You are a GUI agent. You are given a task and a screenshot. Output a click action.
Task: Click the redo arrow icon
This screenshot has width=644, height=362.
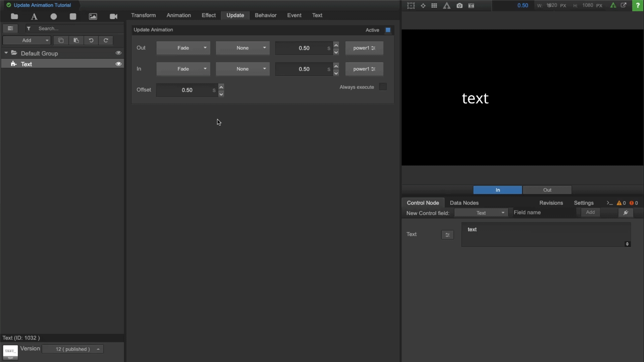(x=106, y=40)
